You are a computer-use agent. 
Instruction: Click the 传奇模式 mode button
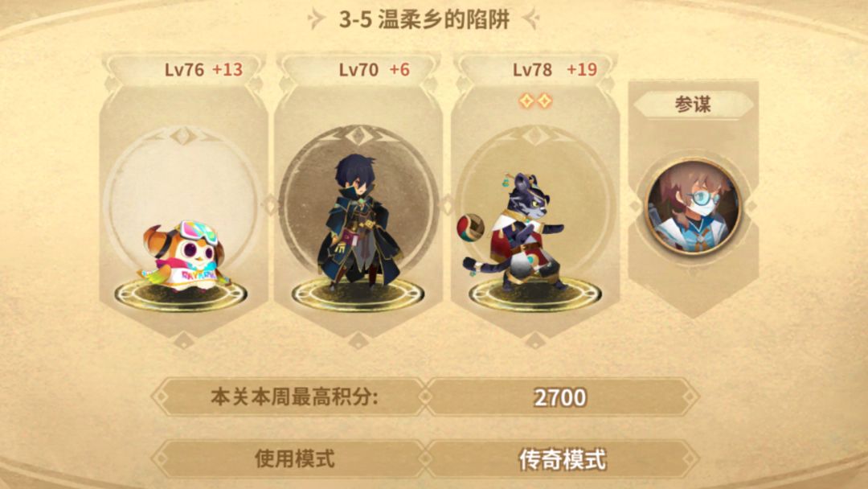pyautogui.click(x=561, y=459)
